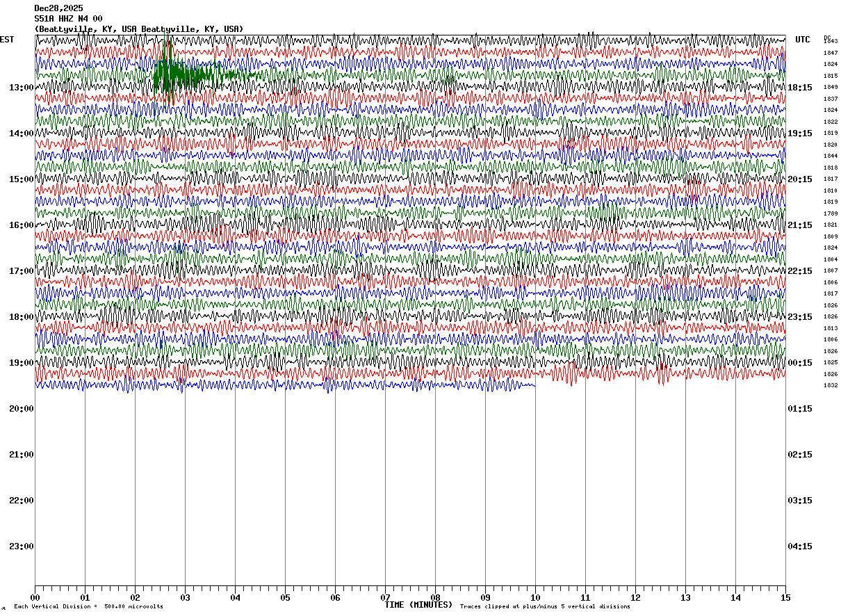Click DC offset value 1810
This screenshot has width=841, height=616.
(831, 191)
